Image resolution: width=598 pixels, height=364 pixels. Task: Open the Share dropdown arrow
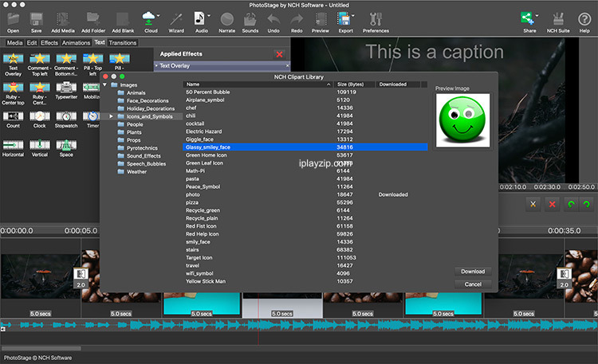(537, 16)
